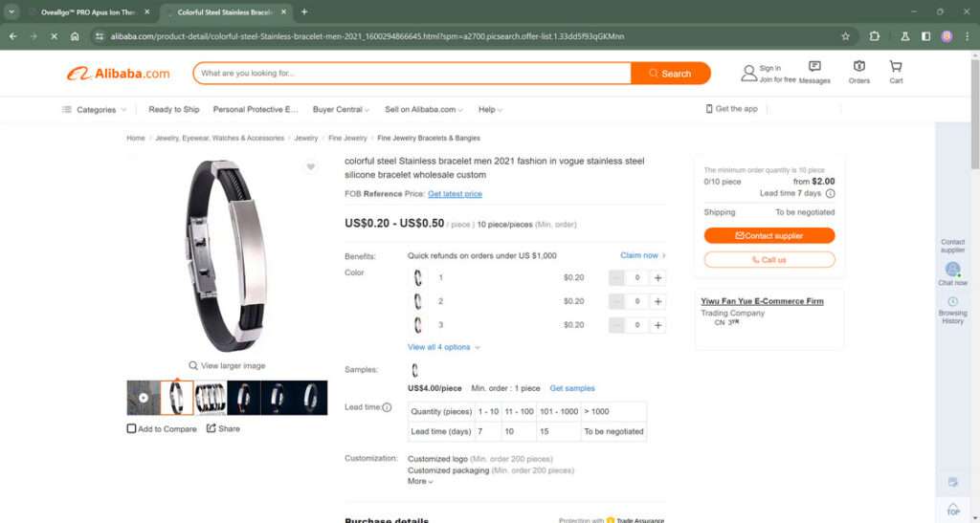Increase quantity for color option 3
This screenshot has height=523, width=980.
(657, 325)
